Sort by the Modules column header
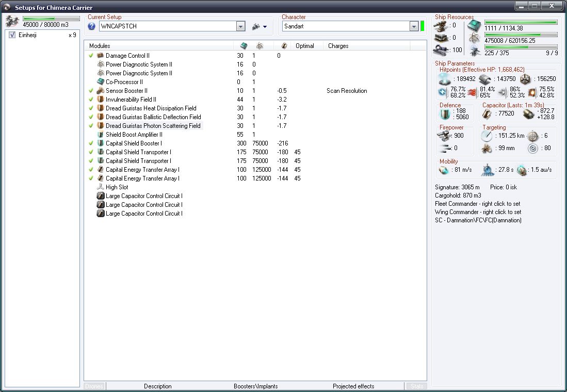Screen dimensions: 567x392 click(159, 45)
